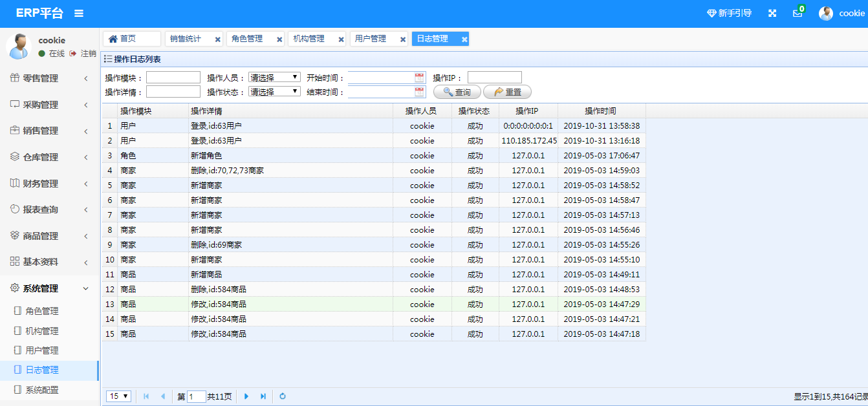
Task: Open the mail notifications icon
Action: 797,14
